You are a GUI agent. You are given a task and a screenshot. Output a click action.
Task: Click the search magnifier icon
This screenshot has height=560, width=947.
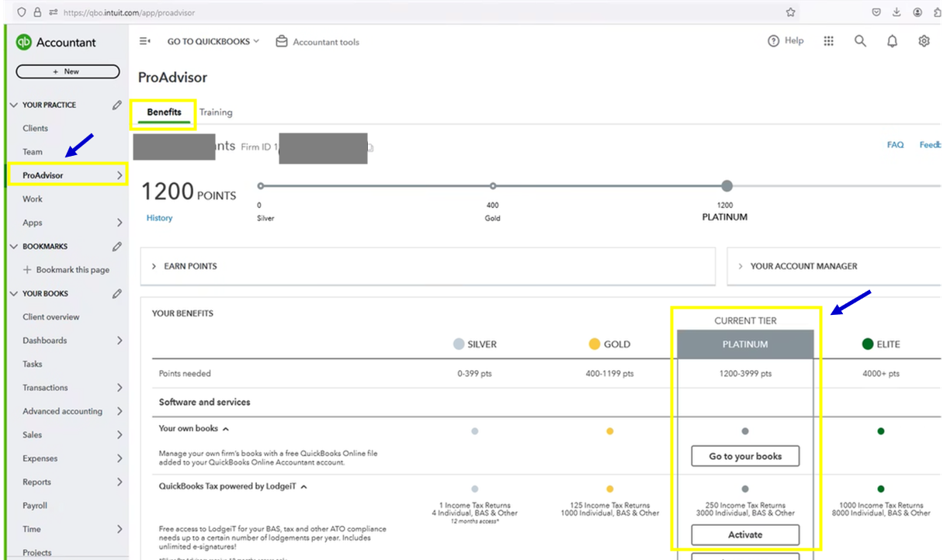point(860,41)
